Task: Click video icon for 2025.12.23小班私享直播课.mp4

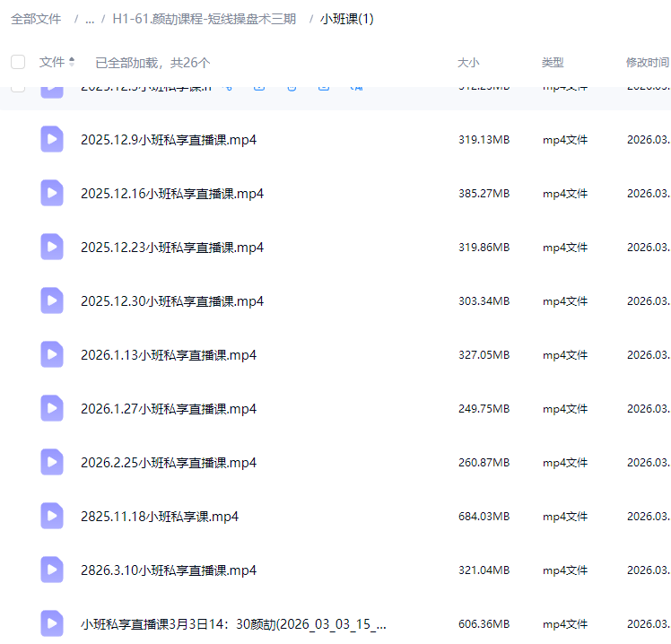Action: coord(52,247)
